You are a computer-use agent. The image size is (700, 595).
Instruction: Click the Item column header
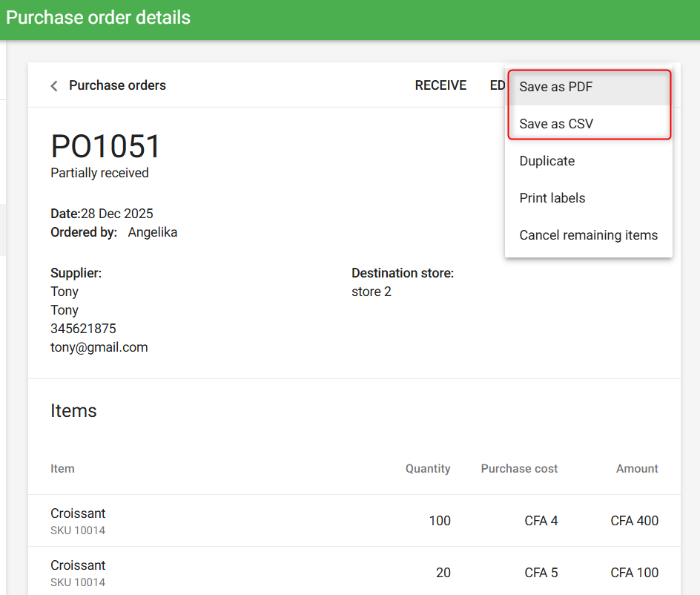click(x=62, y=469)
